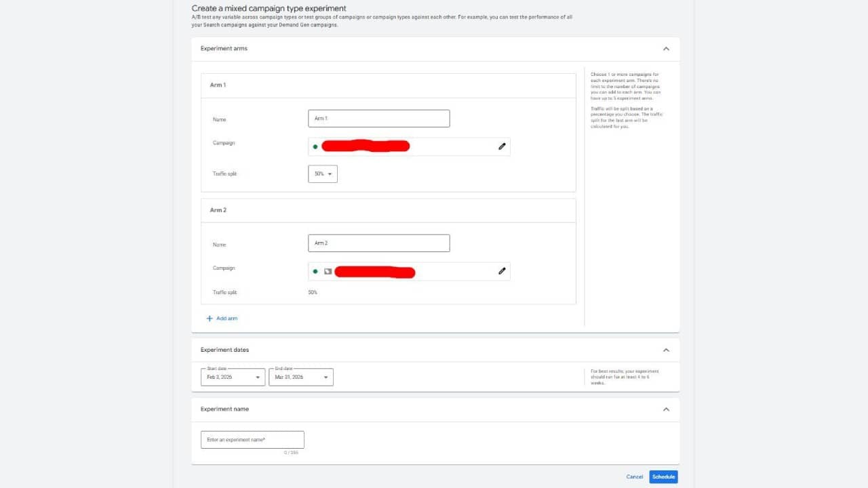Focus the Arm 2 Name text field
This screenshot has width=868, height=488.
(x=378, y=243)
